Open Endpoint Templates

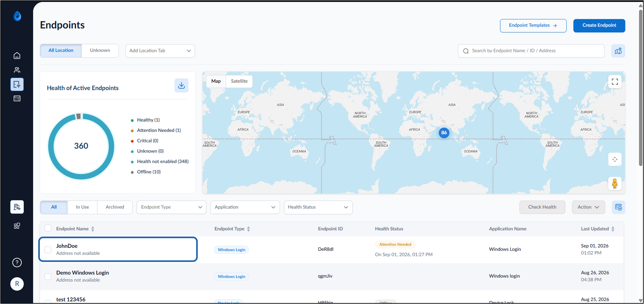[x=533, y=26]
